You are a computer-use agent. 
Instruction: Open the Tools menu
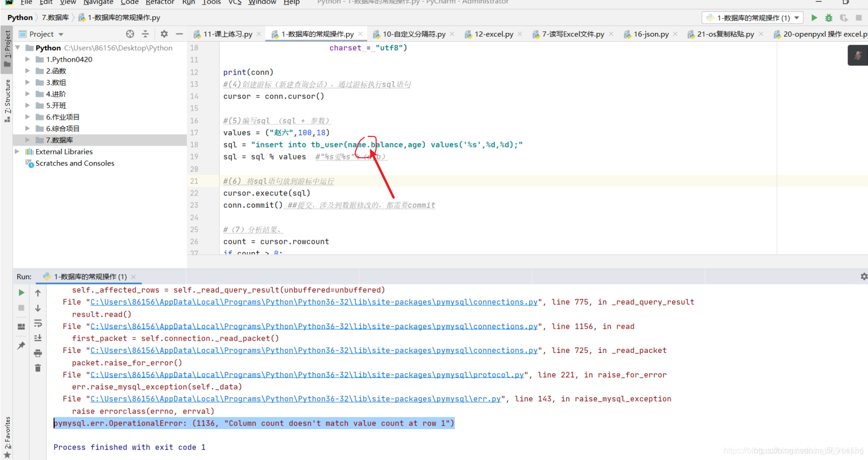pyautogui.click(x=211, y=2)
